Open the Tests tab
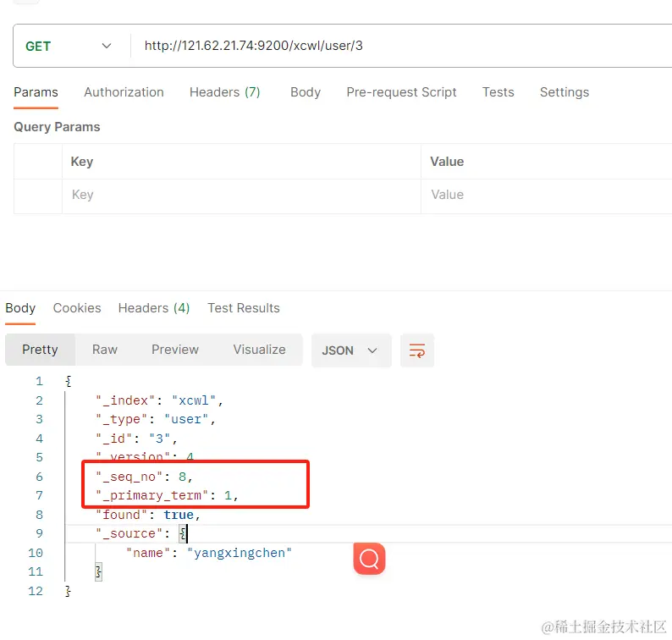Viewport: 672px width, 640px height. [x=498, y=92]
